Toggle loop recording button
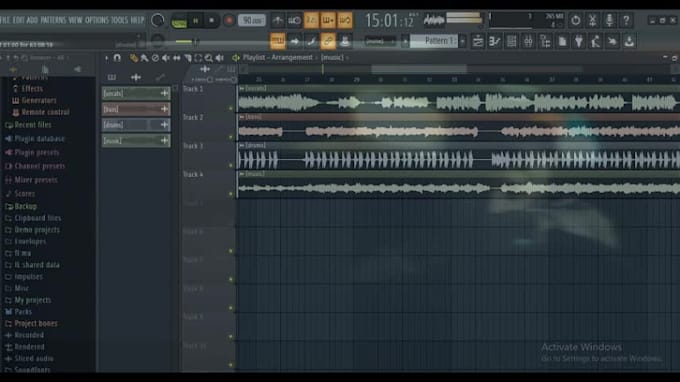The height and width of the screenshot is (382, 680). pos(345,20)
